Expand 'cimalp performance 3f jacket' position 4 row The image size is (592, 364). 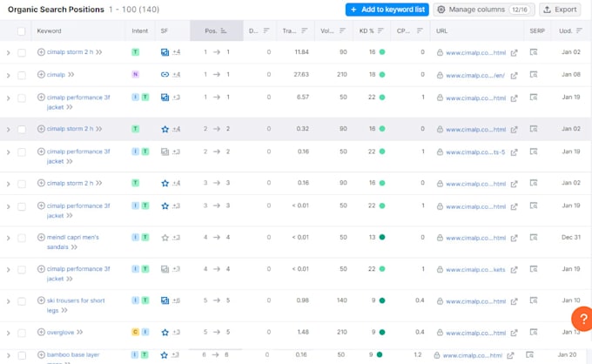point(9,270)
